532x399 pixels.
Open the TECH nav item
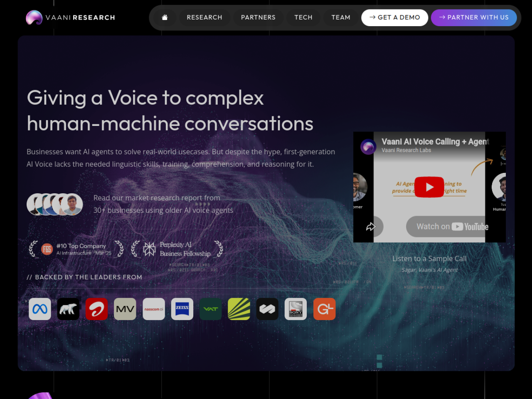(x=303, y=17)
